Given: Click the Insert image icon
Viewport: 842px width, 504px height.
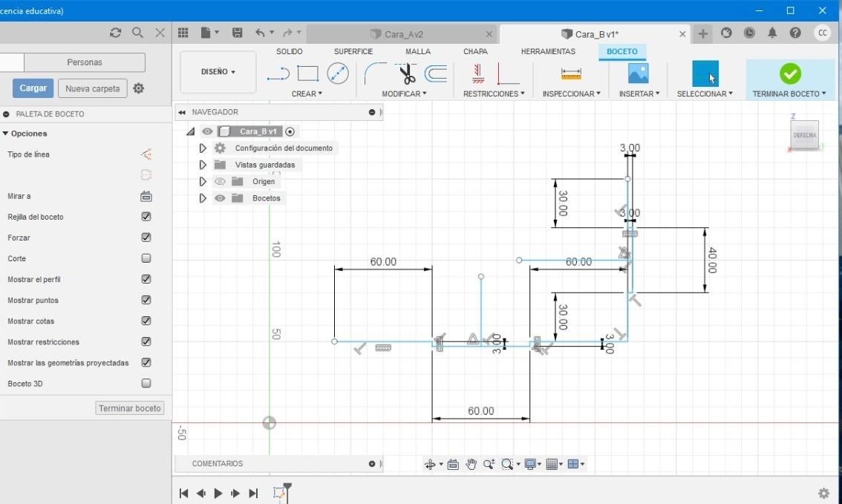Looking at the screenshot, I should tap(638, 73).
